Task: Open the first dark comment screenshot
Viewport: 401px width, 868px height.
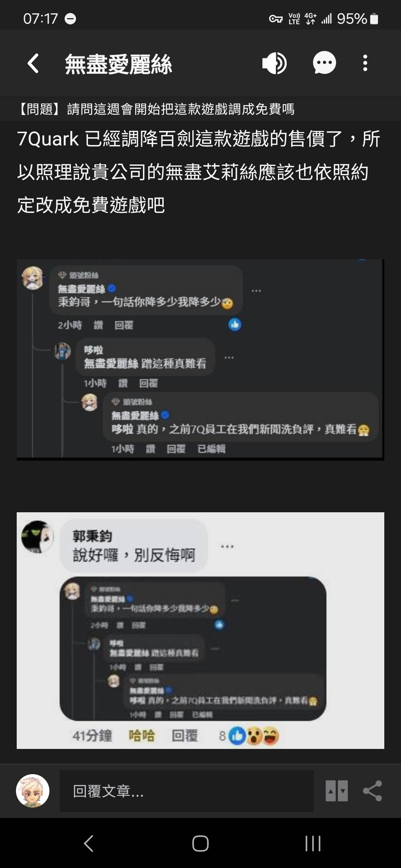Action: (200, 360)
